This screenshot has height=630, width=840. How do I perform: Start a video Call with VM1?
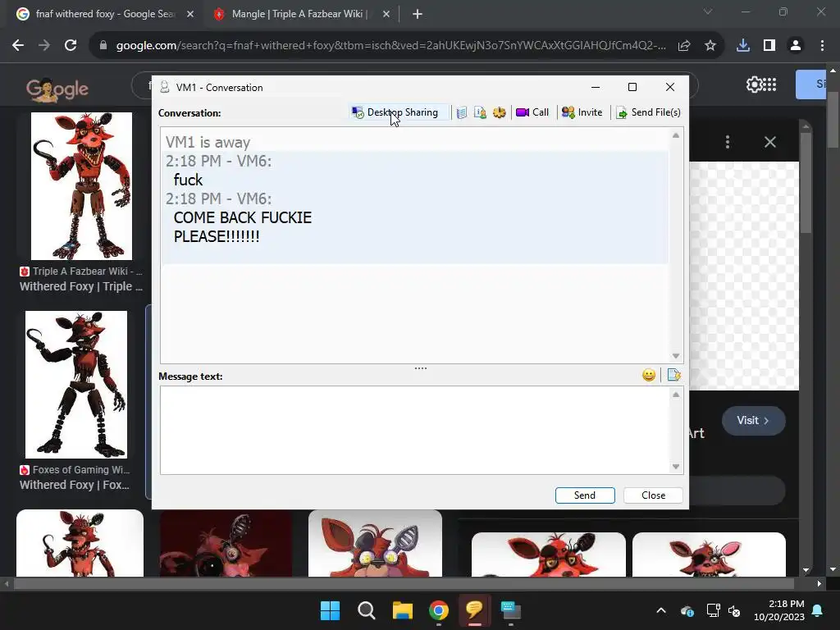(x=532, y=112)
